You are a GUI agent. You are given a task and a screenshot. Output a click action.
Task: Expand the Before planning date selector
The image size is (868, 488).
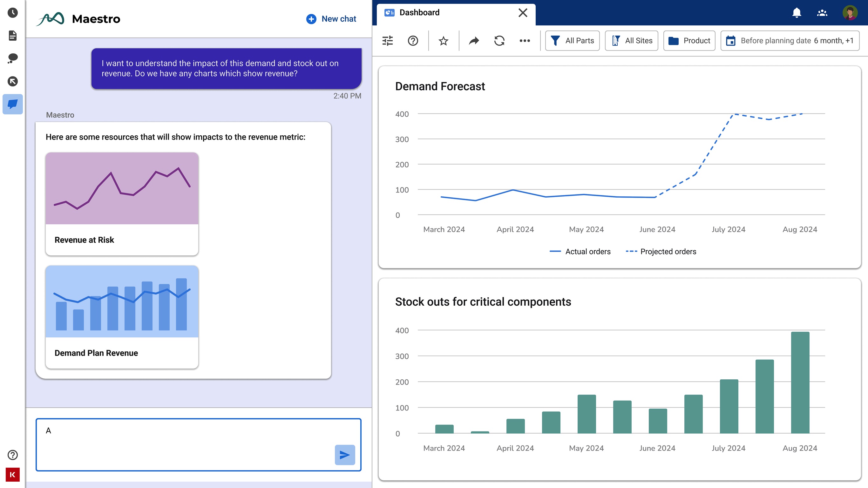pyautogui.click(x=790, y=41)
